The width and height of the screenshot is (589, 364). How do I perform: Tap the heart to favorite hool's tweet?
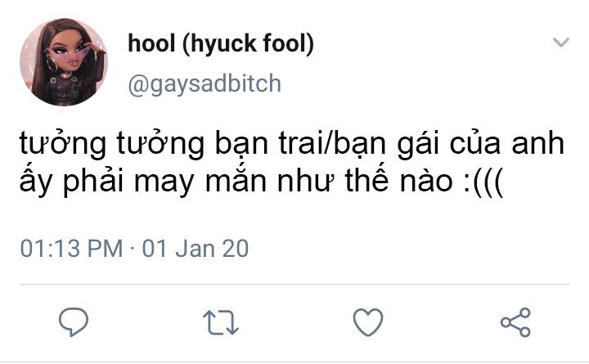click(368, 322)
